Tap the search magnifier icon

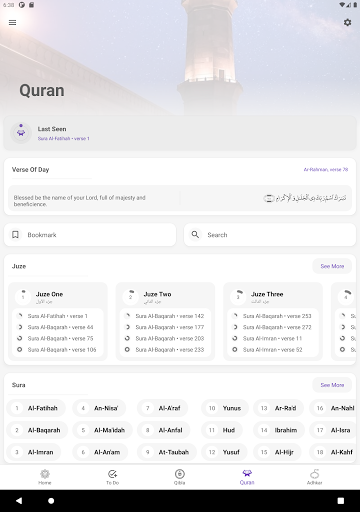point(195,235)
